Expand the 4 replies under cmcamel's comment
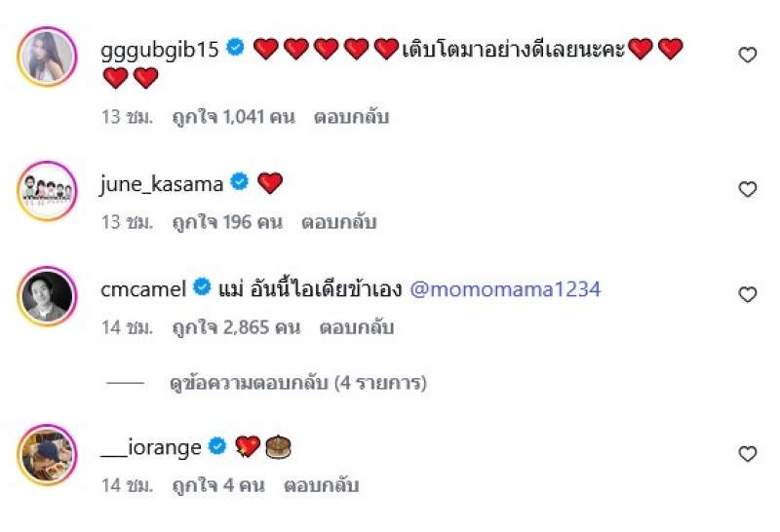 [x=297, y=383]
